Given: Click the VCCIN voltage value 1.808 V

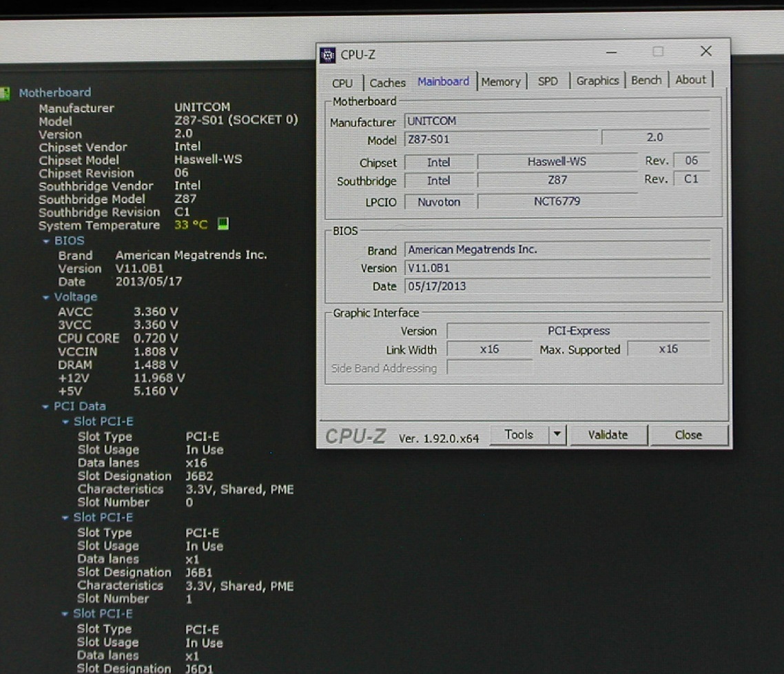Looking at the screenshot, I should click(156, 352).
